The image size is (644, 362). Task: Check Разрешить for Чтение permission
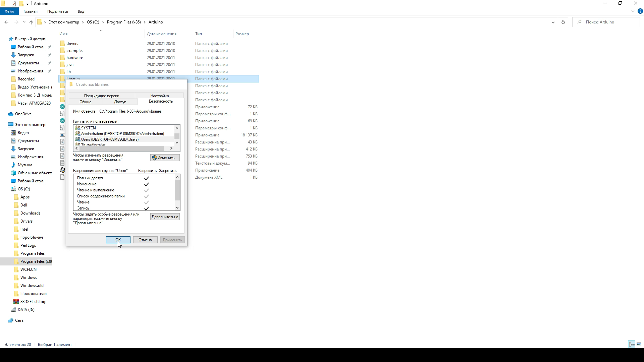[x=146, y=202]
